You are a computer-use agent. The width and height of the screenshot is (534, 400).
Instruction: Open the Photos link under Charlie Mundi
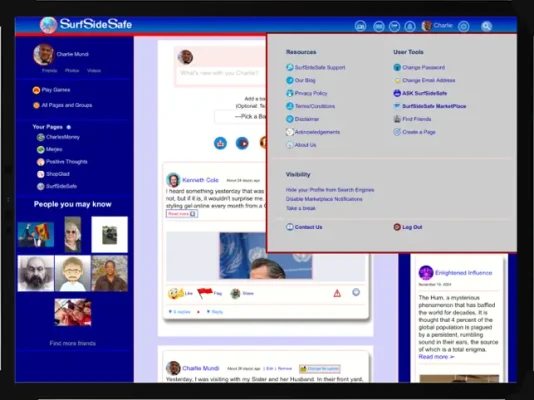[x=72, y=71]
